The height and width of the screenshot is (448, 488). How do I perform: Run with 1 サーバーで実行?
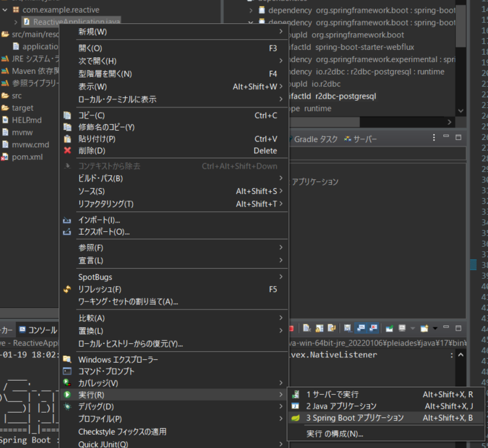point(385,395)
